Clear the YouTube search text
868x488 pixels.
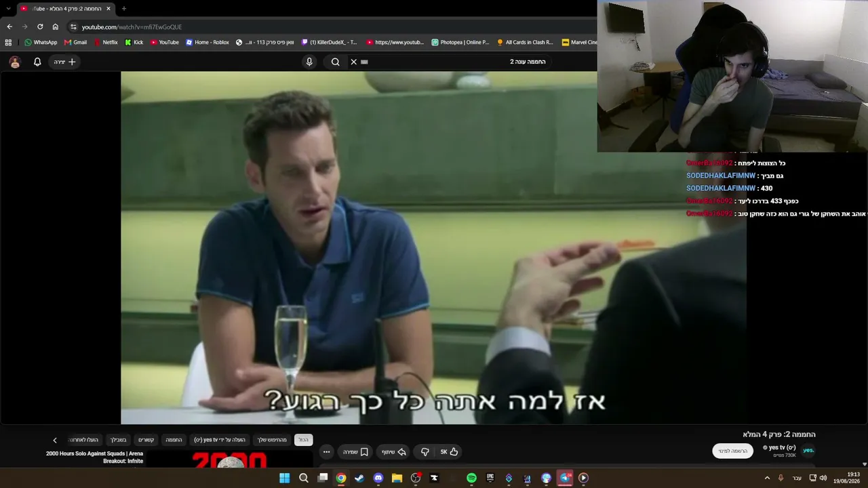point(353,62)
